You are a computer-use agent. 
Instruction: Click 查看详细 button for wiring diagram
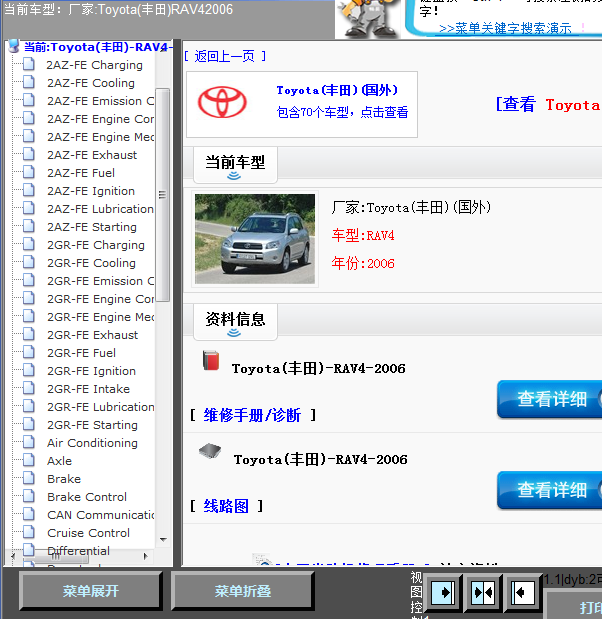tap(549, 490)
